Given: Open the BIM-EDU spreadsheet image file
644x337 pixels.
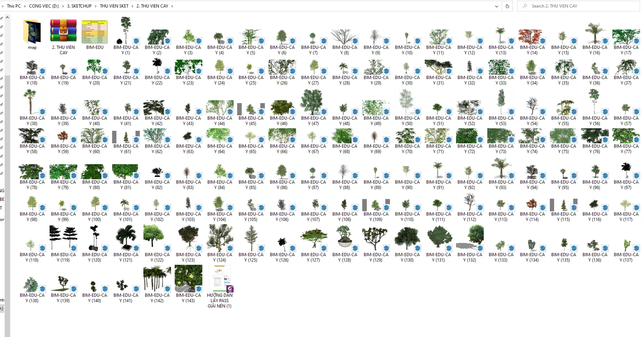Looking at the screenshot, I should pos(95,32).
